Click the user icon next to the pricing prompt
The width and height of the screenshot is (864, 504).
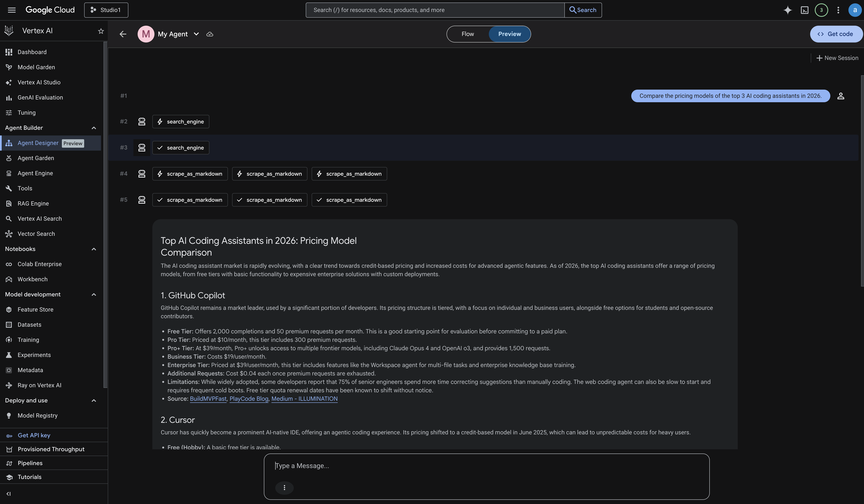click(x=841, y=96)
